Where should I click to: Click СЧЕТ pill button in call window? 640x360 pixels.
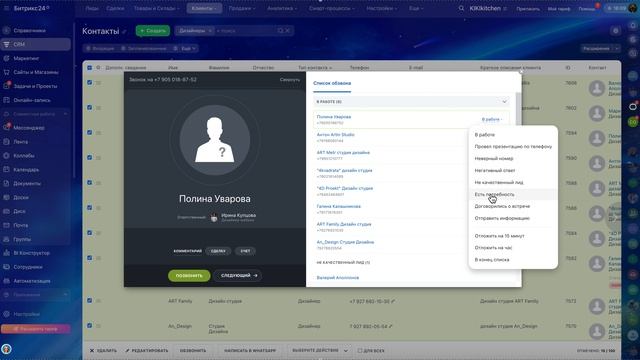point(245,251)
